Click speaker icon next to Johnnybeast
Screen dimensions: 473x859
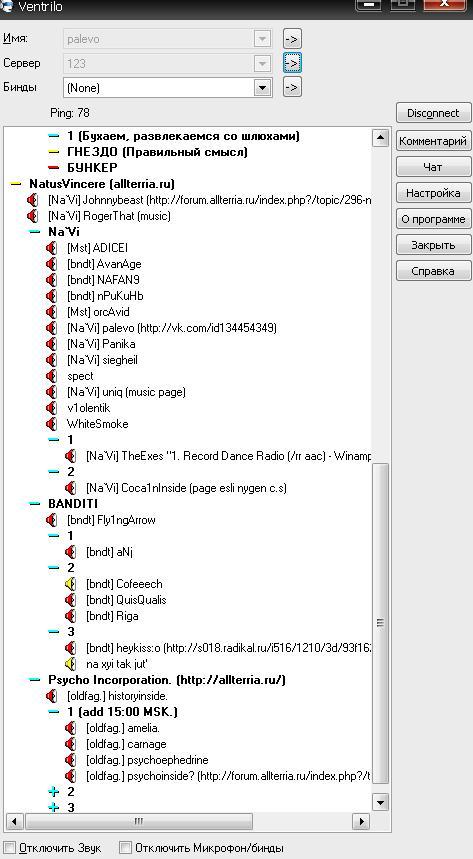pos(32,200)
